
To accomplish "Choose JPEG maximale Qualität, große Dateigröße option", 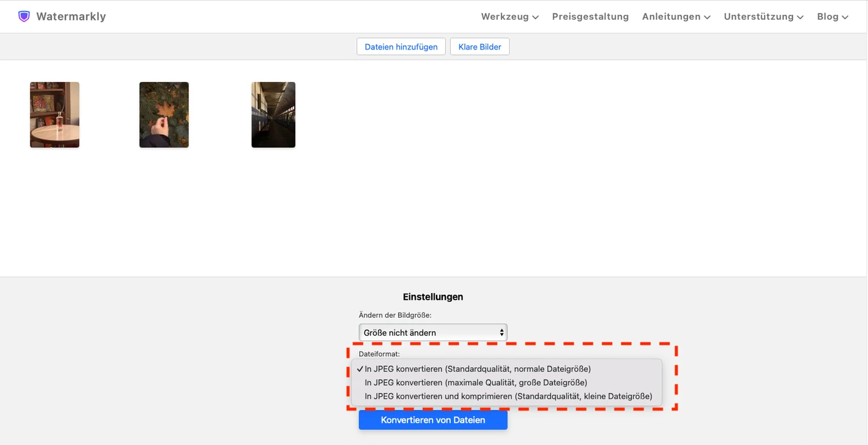I will [x=475, y=383].
